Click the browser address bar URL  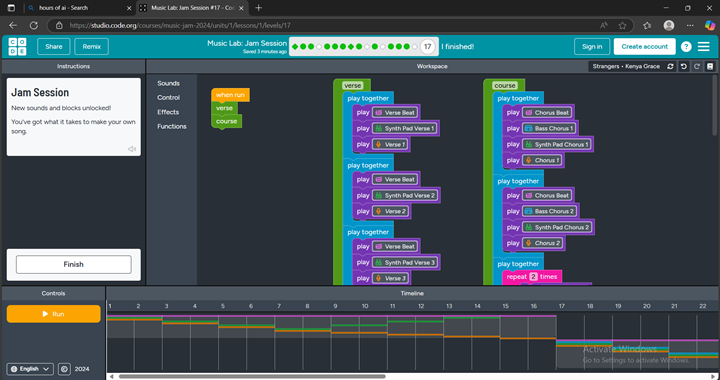[x=180, y=26]
